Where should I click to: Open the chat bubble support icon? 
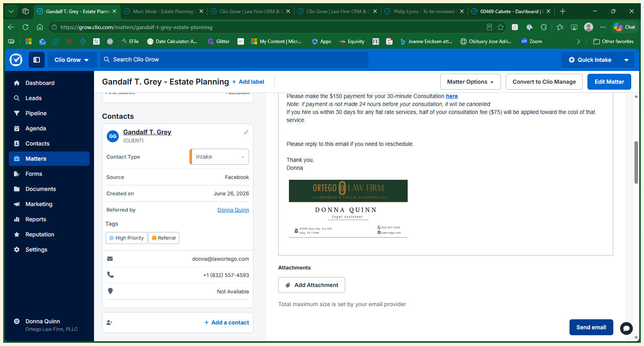[x=626, y=328]
